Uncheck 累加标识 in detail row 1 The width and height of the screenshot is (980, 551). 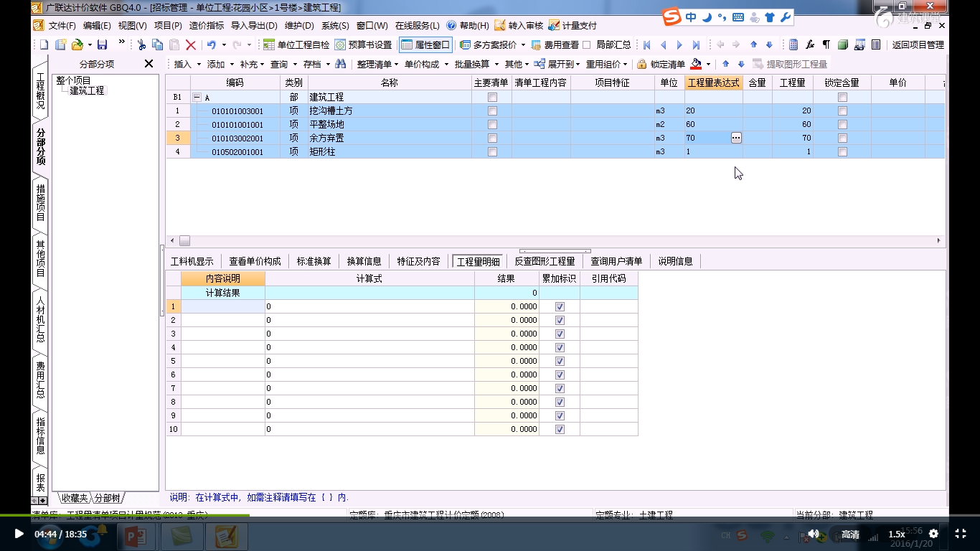[560, 306]
